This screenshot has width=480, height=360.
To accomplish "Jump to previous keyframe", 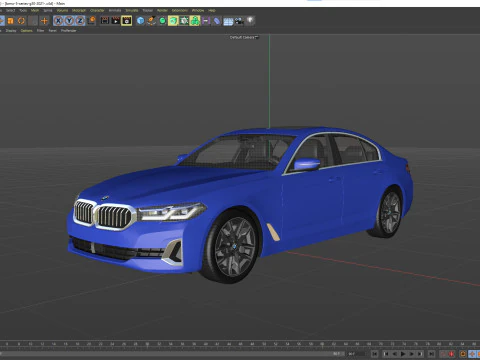I will click(x=385, y=354).
